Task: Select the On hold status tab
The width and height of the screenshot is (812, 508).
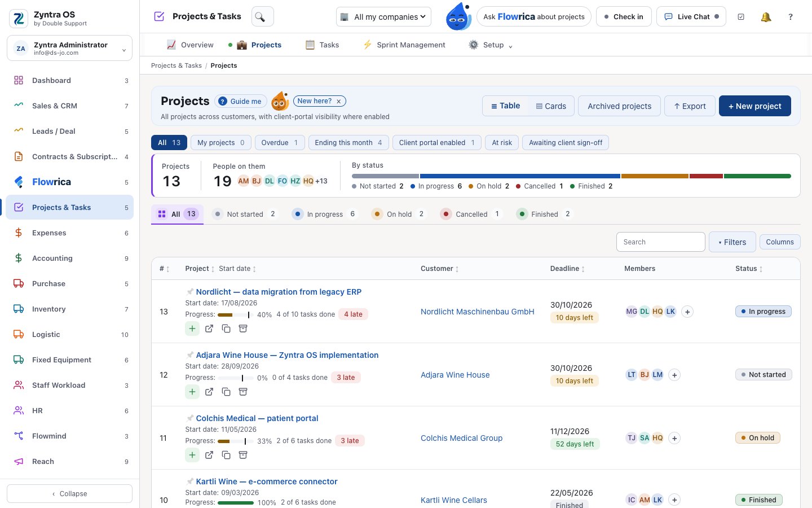Action: coord(399,214)
